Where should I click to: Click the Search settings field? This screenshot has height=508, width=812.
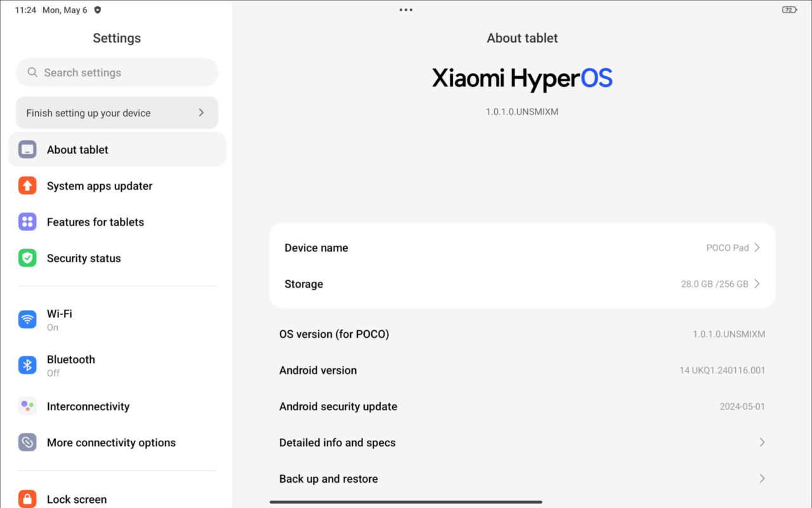point(117,73)
